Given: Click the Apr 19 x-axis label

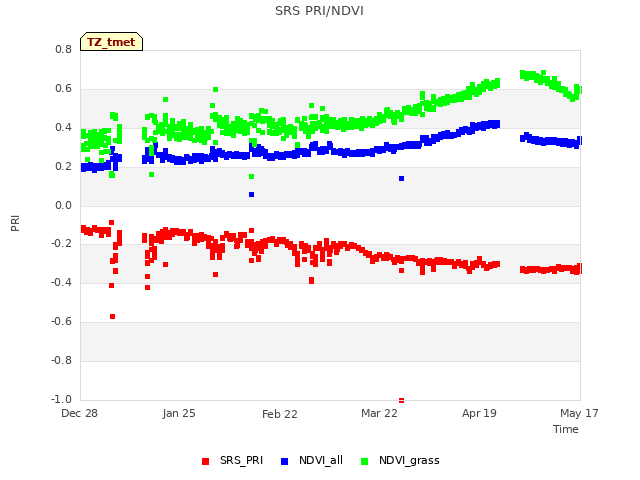Looking at the screenshot, I should tap(479, 413).
